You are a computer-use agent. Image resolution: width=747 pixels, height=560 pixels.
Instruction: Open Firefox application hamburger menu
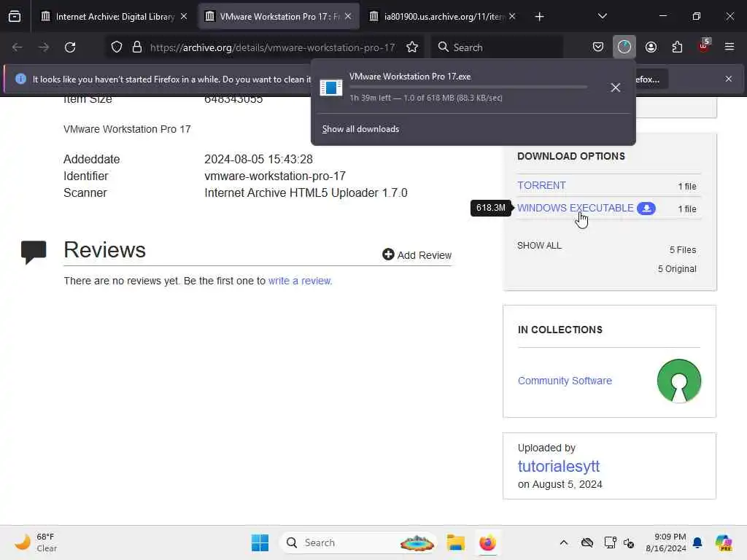[729, 47]
